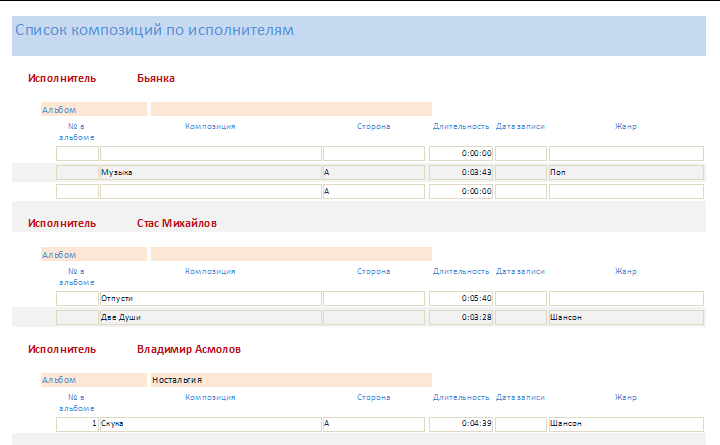Click the "Исполнитель" label beside Владимир Асмолов
Viewport: 720px width, 445px height.
pyautogui.click(x=62, y=349)
